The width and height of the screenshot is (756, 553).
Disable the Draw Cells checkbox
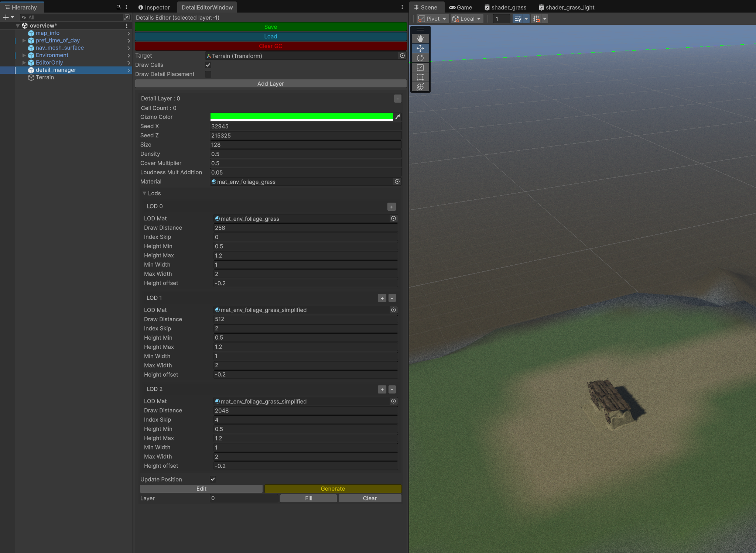point(208,65)
